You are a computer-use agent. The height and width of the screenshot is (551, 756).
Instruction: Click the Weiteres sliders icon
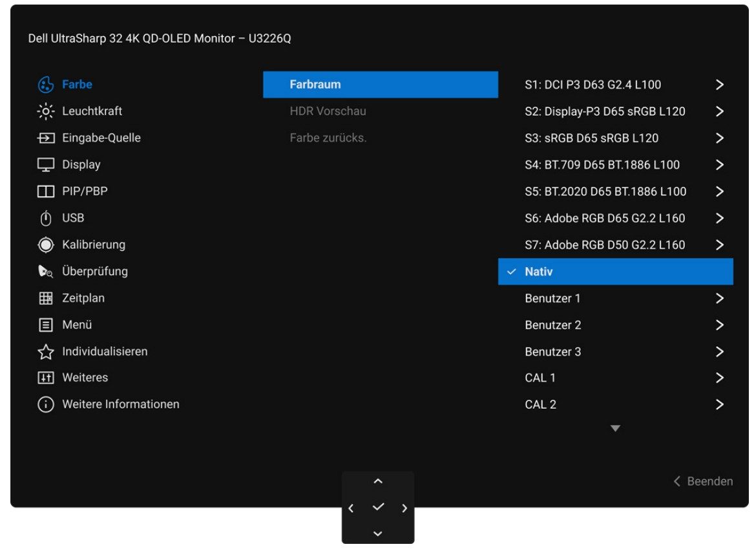tap(46, 378)
